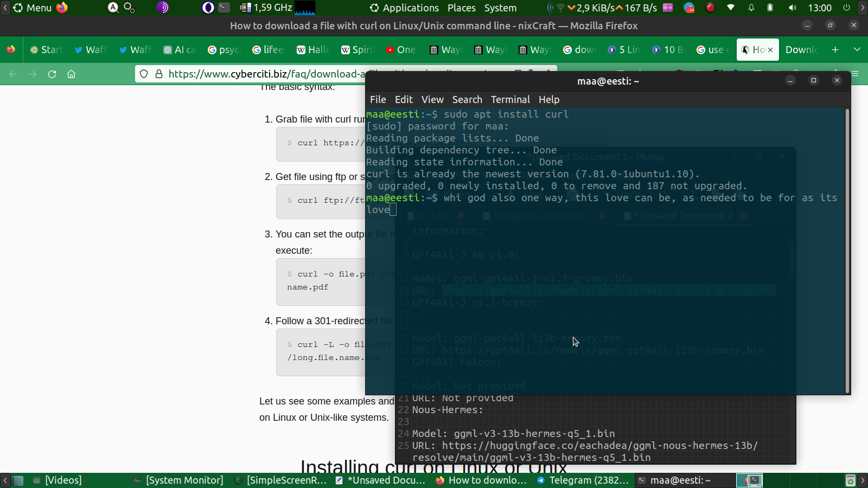The width and height of the screenshot is (868, 488).
Task: Open the Ubuntu MATE Menu button
Action: pyautogui.click(x=32, y=8)
